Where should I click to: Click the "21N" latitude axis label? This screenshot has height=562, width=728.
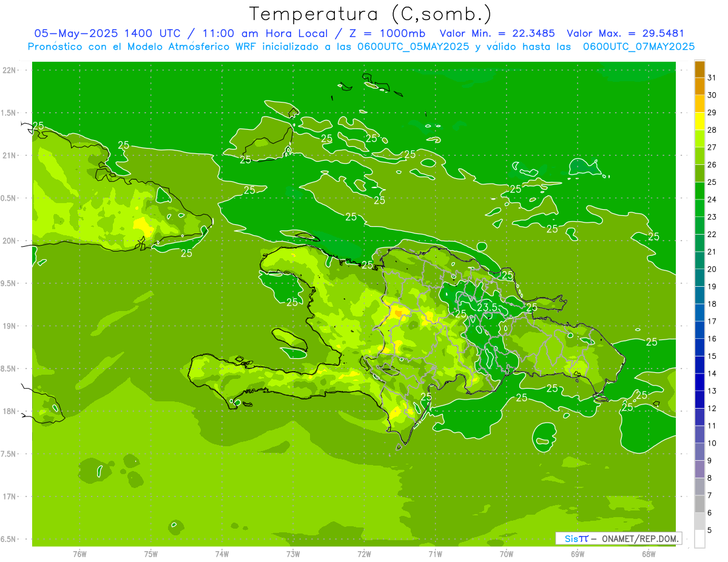pos(8,156)
